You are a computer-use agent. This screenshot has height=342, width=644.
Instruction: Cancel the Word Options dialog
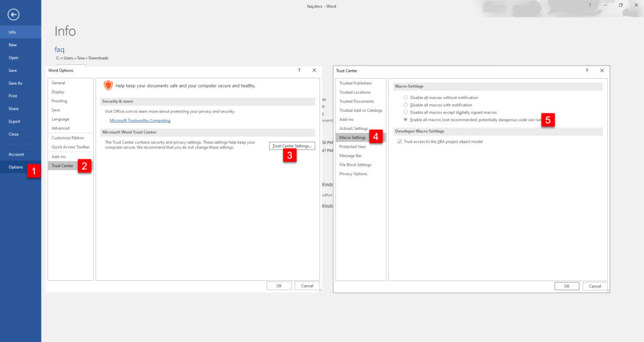[307, 286]
